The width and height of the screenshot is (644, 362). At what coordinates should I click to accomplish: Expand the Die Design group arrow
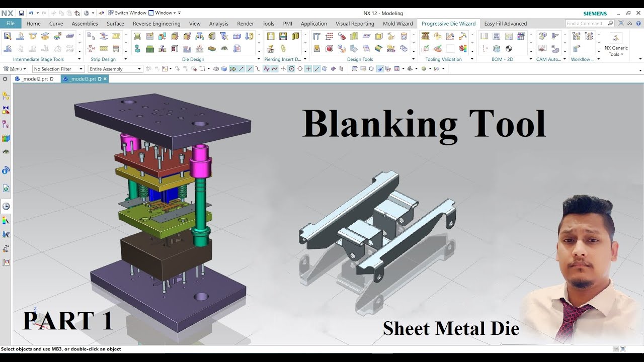[259, 59]
